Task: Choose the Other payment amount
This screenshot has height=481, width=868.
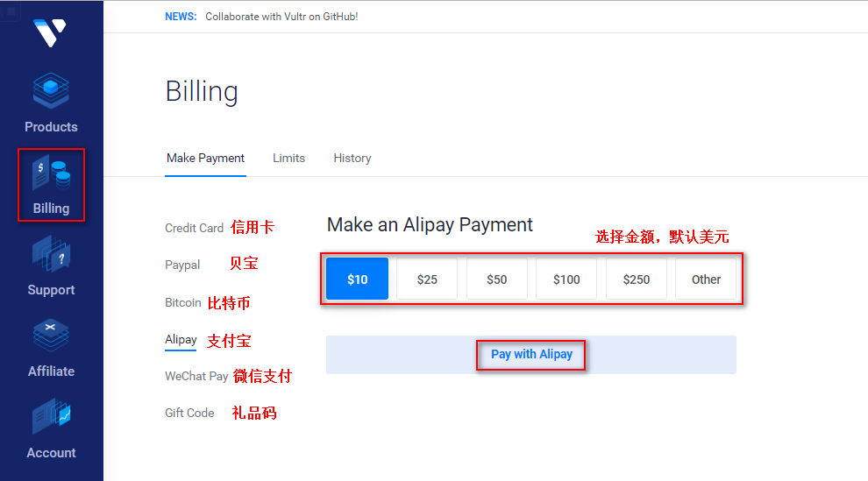Action: [706, 279]
